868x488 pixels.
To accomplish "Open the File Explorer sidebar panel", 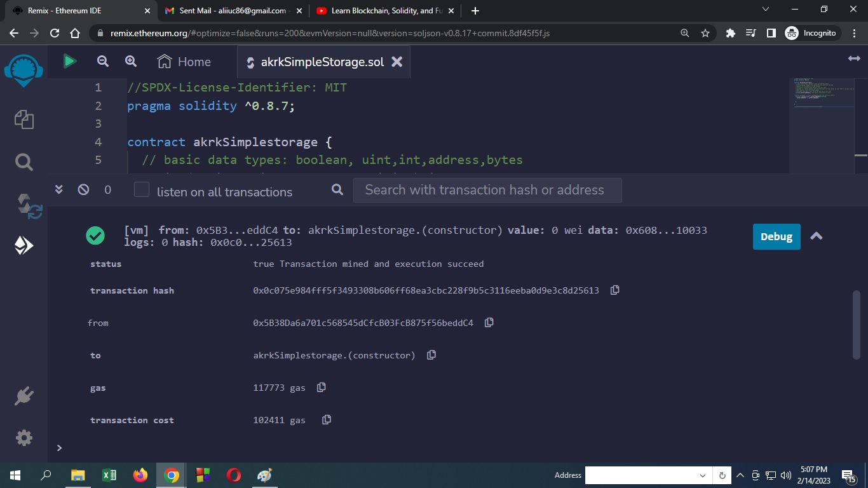I will coord(24,119).
